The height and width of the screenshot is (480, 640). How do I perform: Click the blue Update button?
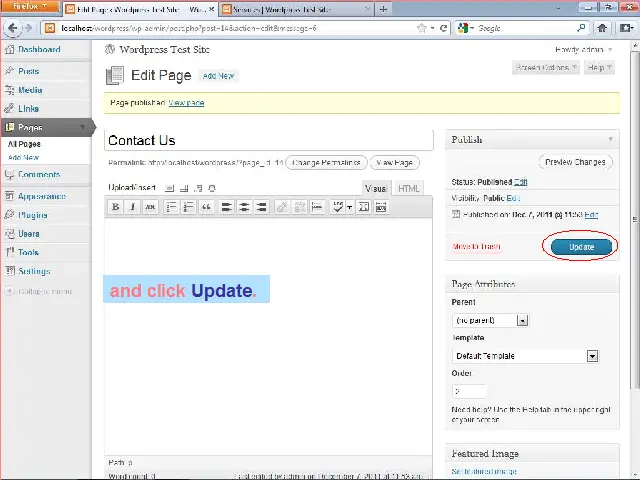point(581,247)
